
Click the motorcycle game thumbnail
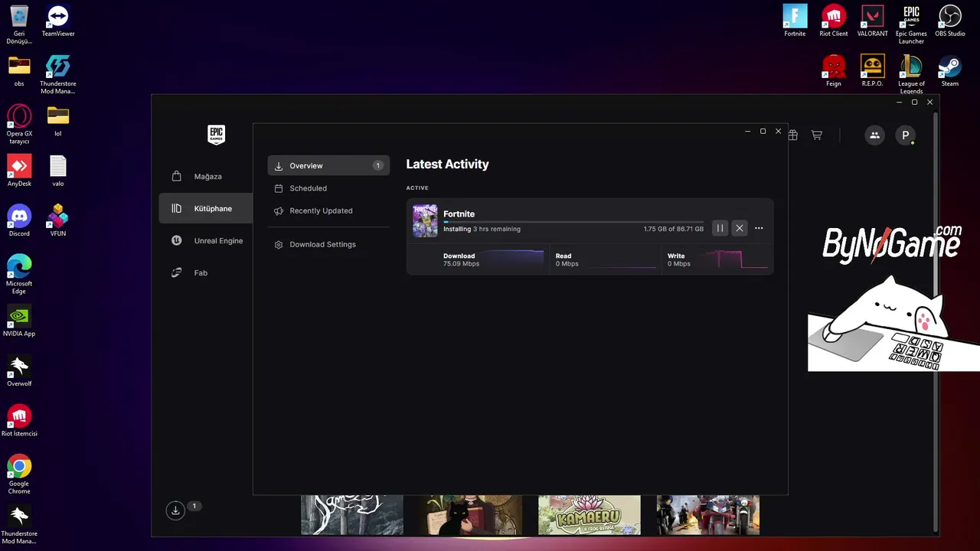pyautogui.click(x=708, y=514)
